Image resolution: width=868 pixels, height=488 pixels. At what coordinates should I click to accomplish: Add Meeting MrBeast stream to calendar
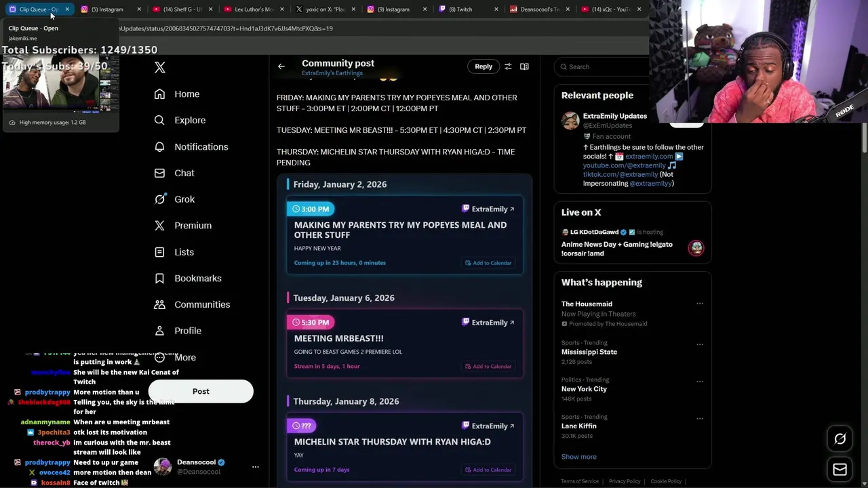coord(488,367)
